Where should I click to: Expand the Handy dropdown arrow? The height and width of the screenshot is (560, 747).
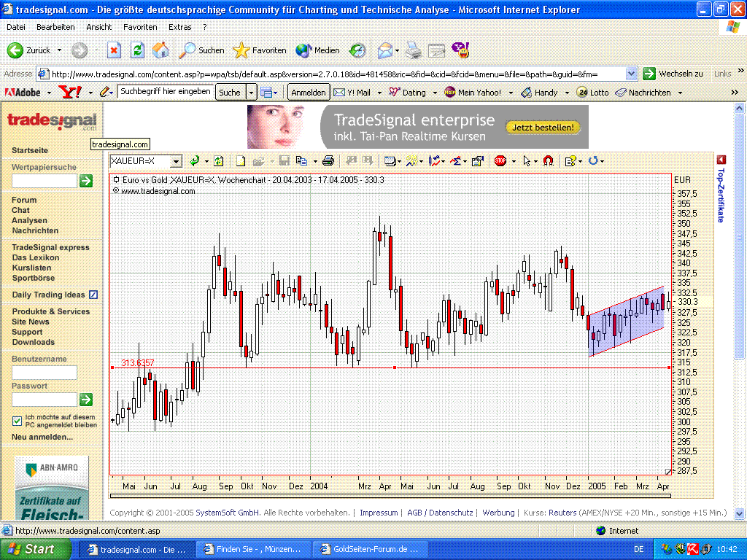[567, 93]
